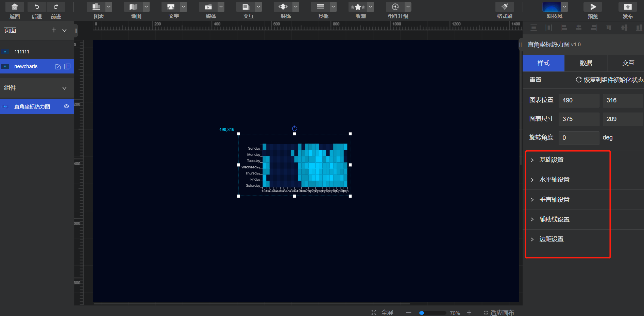
Task: Click the 适应画布 fit canvas button
Action: click(498, 313)
